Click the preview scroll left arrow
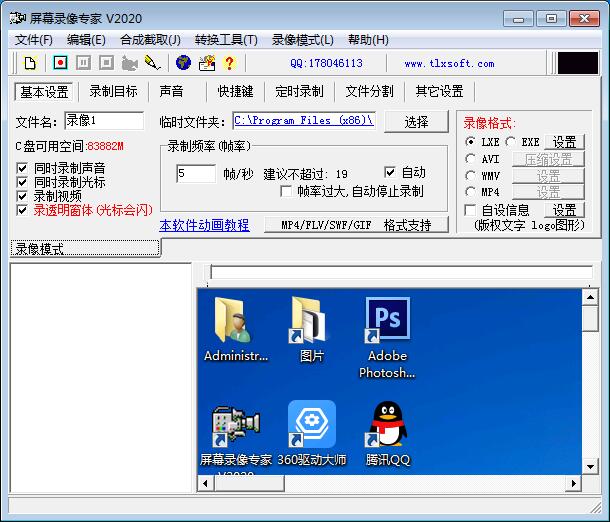The width and height of the screenshot is (610, 522). pyautogui.click(x=205, y=483)
